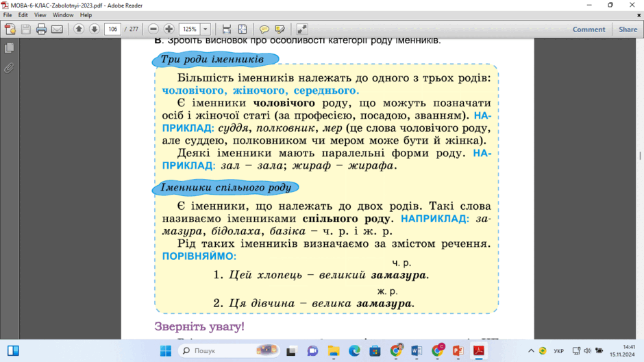
Task: Click the vertical scrollbar thumb
Action: tap(640, 156)
